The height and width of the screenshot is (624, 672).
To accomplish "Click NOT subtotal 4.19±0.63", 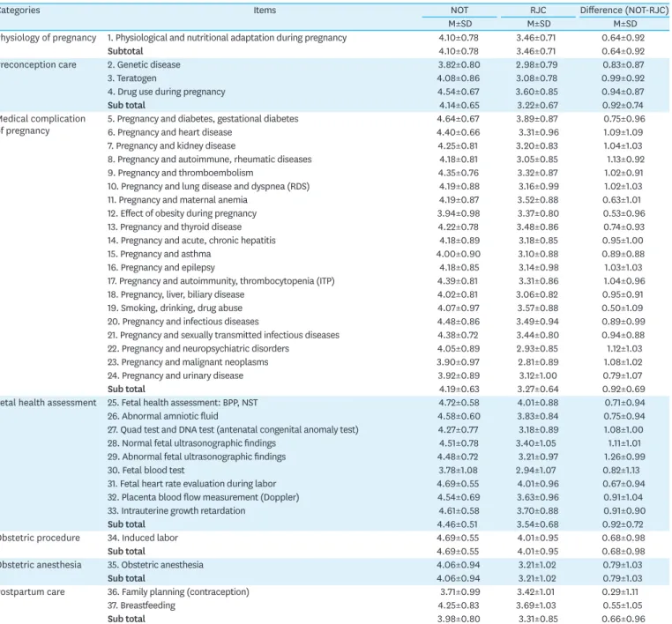I will coord(458,389).
